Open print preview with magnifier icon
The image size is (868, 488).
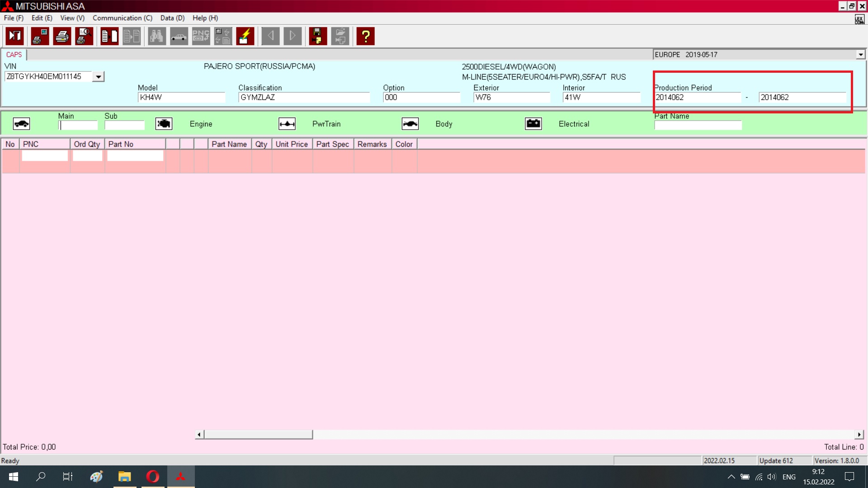(84, 36)
